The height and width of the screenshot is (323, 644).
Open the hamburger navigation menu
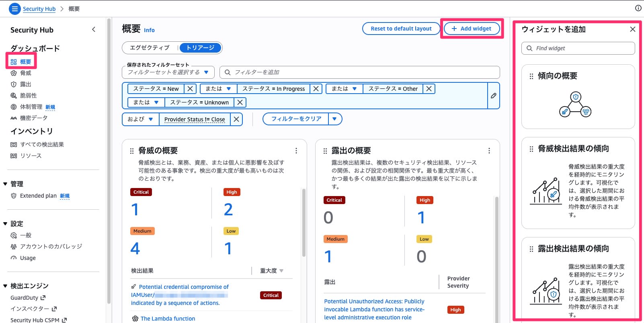(14, 9)
